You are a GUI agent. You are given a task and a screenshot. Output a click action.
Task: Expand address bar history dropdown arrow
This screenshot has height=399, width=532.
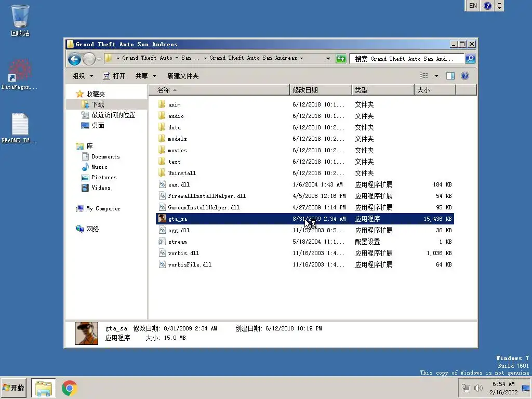click(x=328, y=58)
